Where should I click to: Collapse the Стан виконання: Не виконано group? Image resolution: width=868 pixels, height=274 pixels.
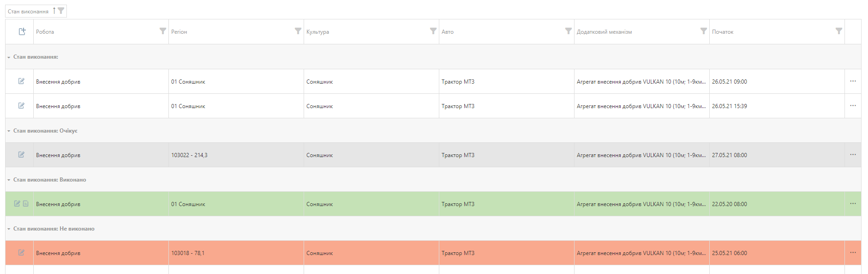tap(9, 229)
